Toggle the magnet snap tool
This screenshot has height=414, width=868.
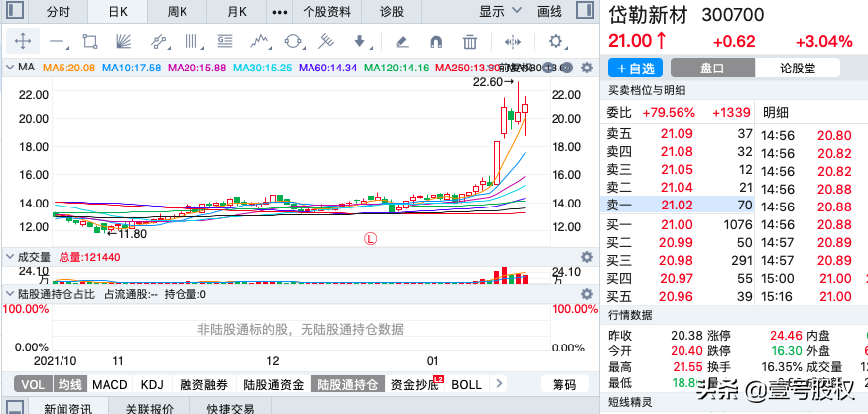click(x=436, y=42)
